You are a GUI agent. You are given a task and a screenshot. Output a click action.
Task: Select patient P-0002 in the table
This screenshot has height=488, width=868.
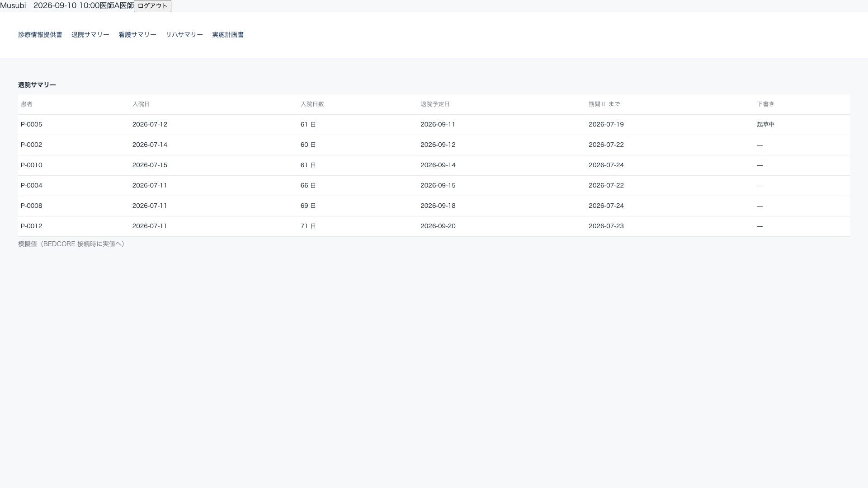(434, 145)
